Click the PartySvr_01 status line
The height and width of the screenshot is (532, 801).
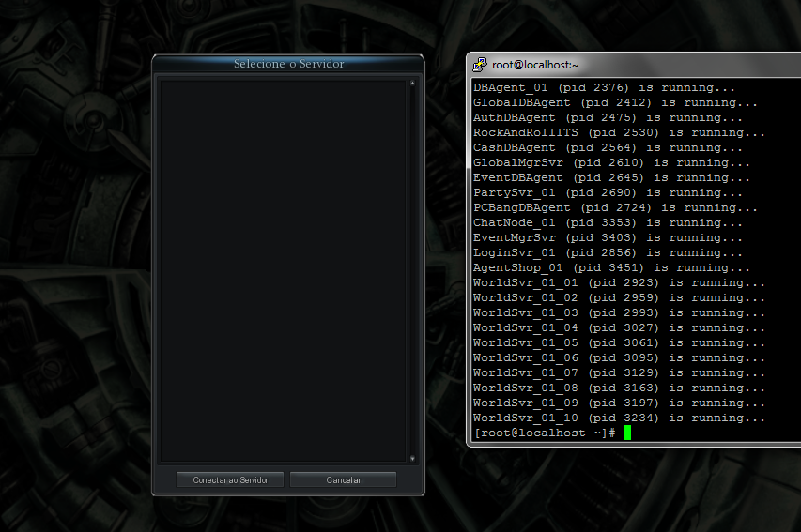coord(608,192)
